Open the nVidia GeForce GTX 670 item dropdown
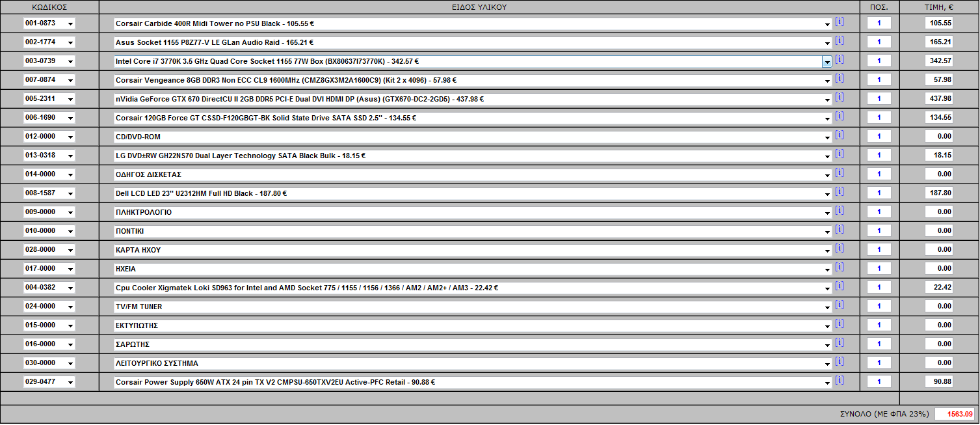 coord(473,99)
